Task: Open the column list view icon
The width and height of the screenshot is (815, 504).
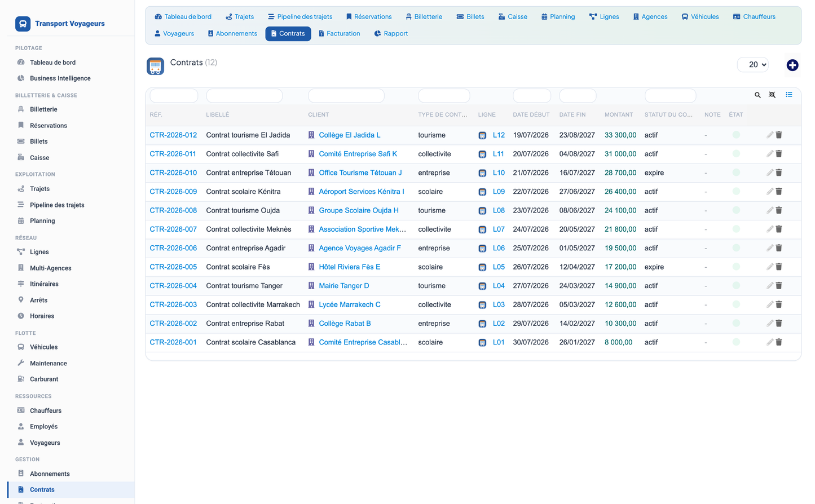Action: coord(789,95)
